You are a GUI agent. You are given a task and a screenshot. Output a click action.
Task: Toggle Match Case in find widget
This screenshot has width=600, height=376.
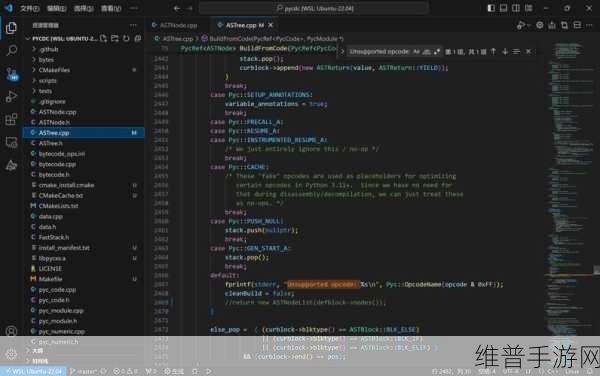(x=416, y=51)
